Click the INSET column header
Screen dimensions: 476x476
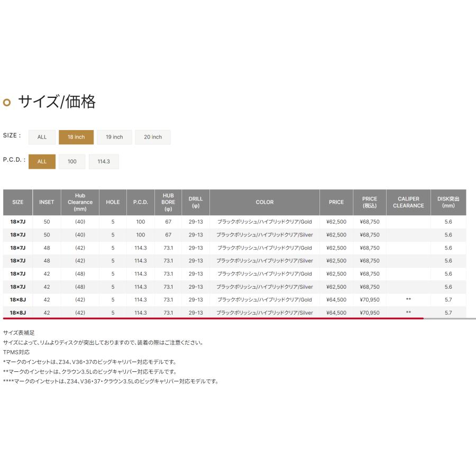pyautogui.click(x=47, y=202)
